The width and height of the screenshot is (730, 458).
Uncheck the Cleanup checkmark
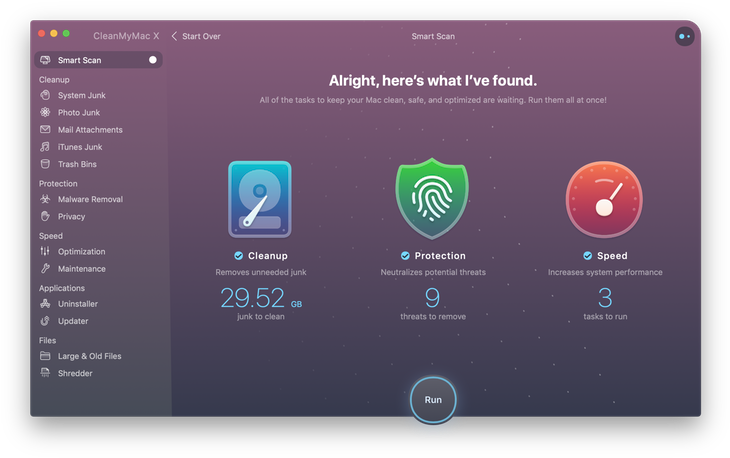click(x=238, y=256)
